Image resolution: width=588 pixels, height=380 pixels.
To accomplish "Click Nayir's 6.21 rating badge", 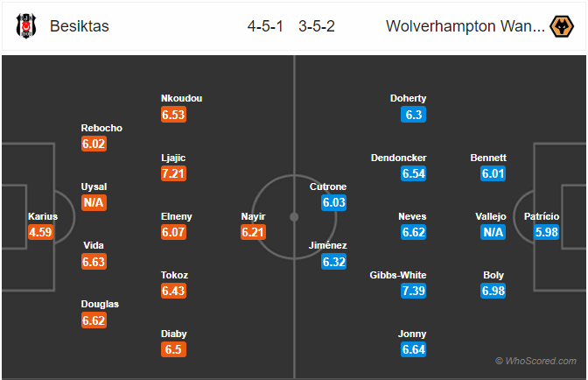I will [254, 232].
